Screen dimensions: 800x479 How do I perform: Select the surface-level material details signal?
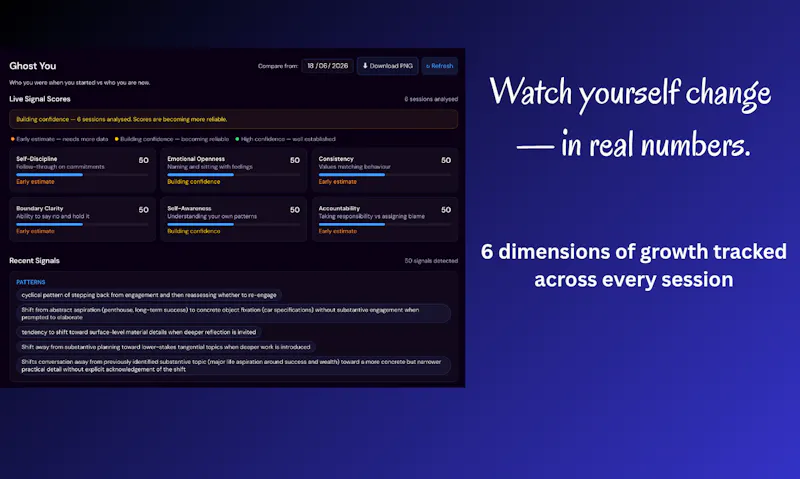(x=139, y=332)
